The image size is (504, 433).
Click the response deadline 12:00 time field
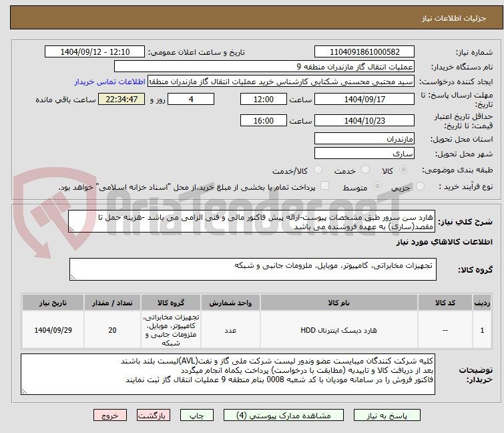click(x=264, y=99)
